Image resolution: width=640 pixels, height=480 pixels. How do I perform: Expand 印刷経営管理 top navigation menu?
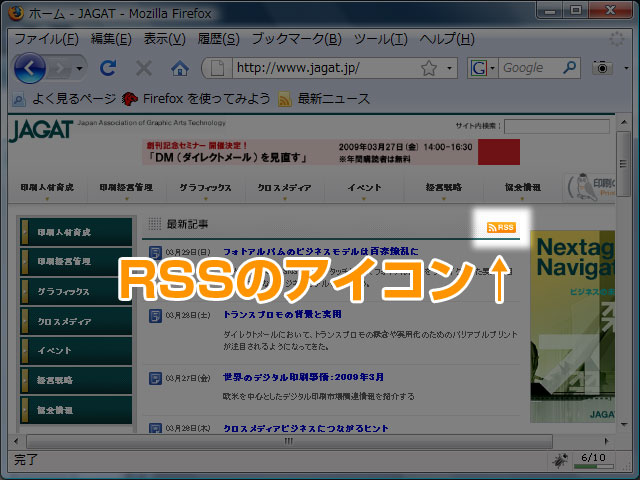[x=127, y=190]
